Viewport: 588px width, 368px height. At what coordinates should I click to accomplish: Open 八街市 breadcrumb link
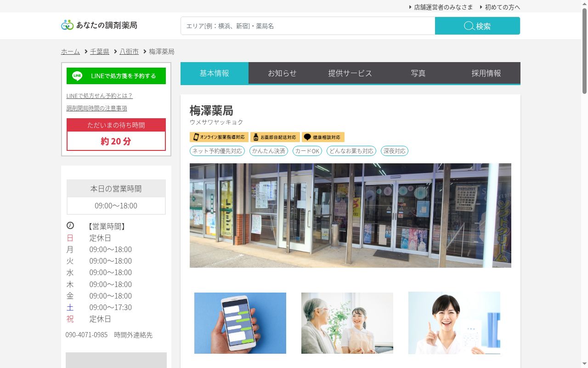129,52
